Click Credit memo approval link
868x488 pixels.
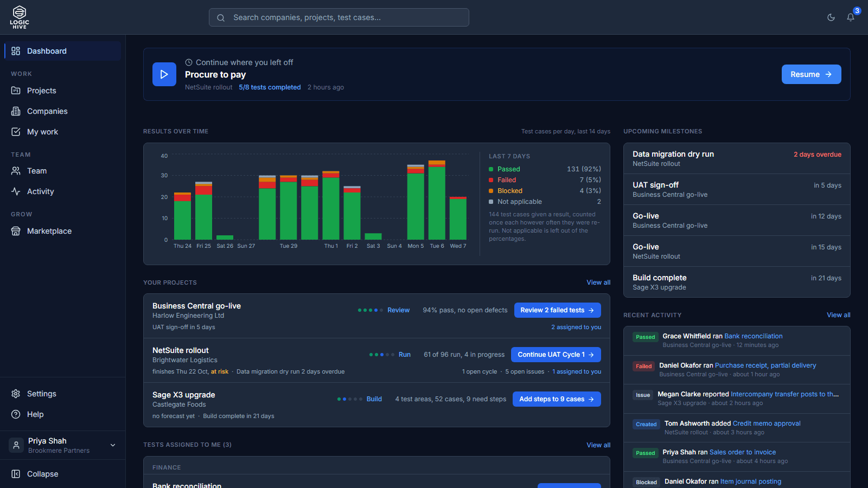pos(767,423)
